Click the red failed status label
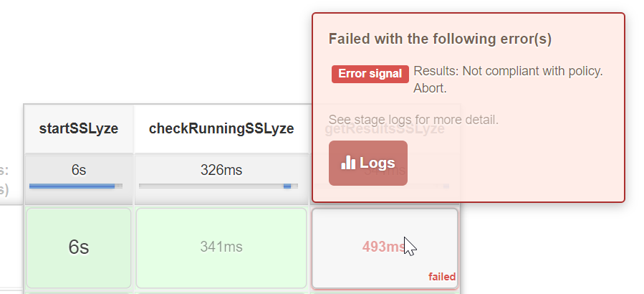644x294 pixels. click(442, 277)
